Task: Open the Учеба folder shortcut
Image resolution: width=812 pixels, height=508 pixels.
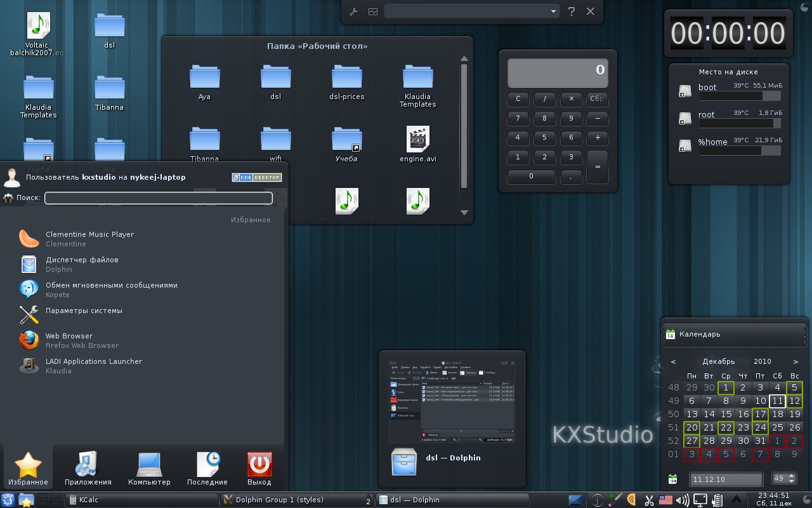Action: pyautogui.click(x=346, y=145)
